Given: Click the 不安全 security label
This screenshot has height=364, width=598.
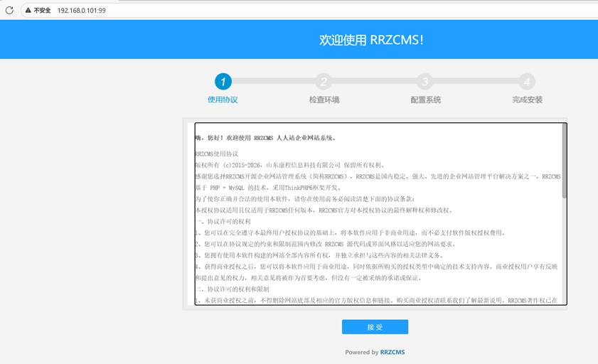Looking at the screenshot, I should (x=42, y=10).
